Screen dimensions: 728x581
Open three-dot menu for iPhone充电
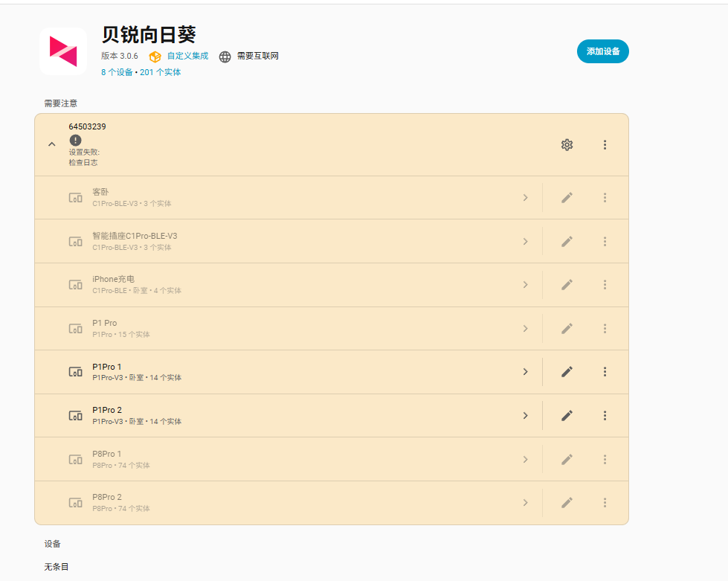[605, 285]
